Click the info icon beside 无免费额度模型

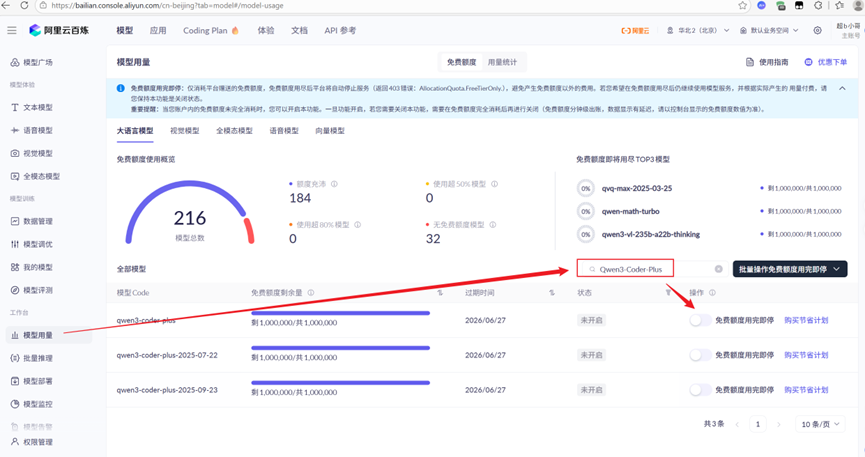(493, 225)
